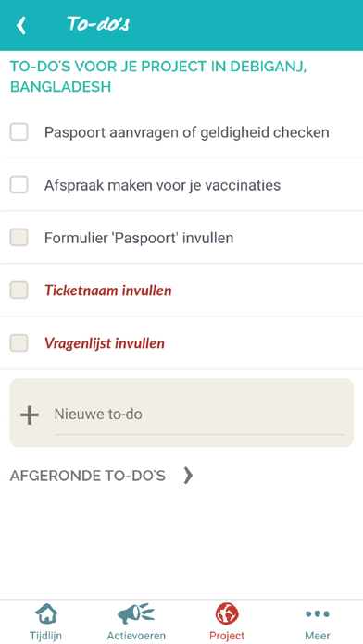Screen dimensions: 363x644
Task: Open 'Afspraak maken voor je vaccinaties' item
Action: coord(162,185)
